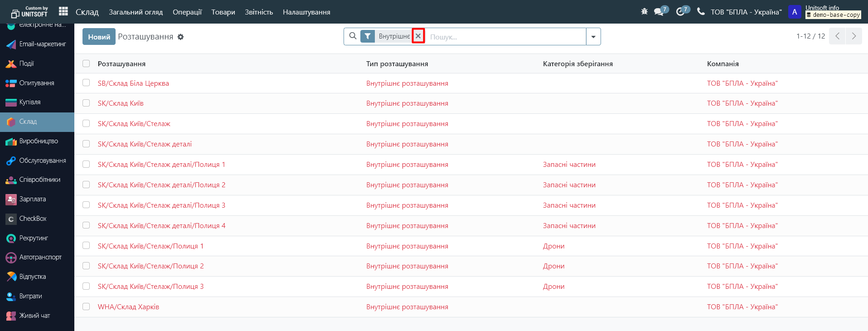Expand the search options dropdown arrow
Image resolution: width=868 pixels, height=331 pixels.
(593, 37)
